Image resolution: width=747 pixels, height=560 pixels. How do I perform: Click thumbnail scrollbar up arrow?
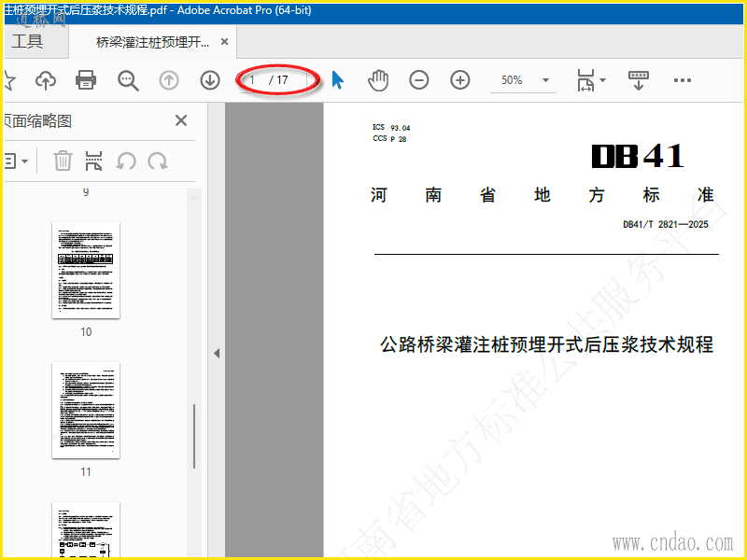(194, 196)
